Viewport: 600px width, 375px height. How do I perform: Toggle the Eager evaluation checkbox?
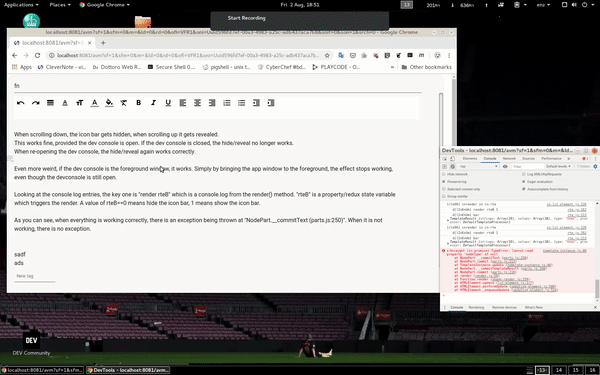(x=523, y=181)
